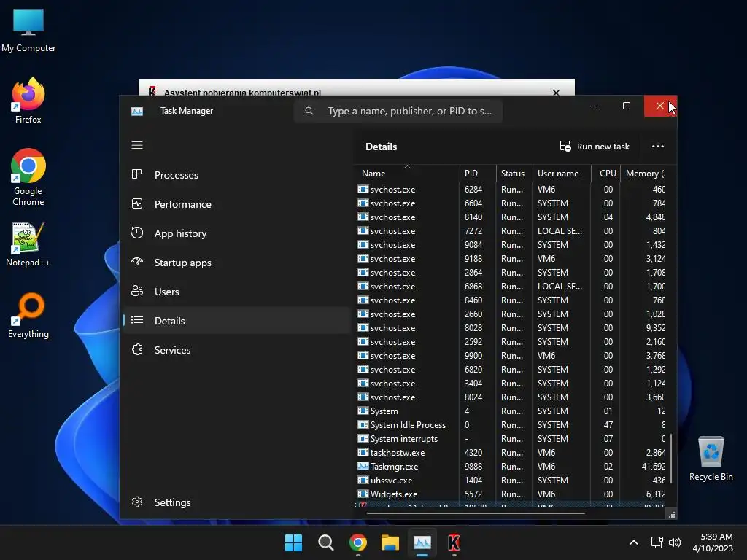The height and width of the screenshot is (560, 747).
Task: Open the Services puzzle icon
Action: [136, 349]
